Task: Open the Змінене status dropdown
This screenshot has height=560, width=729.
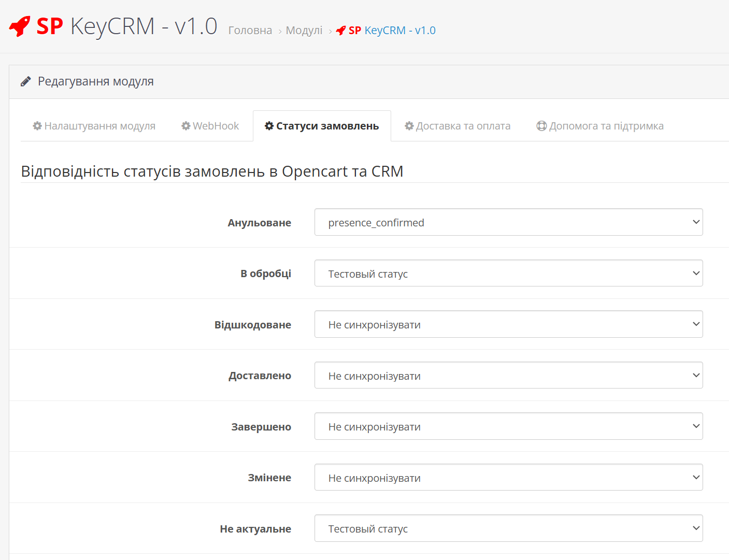Action: [508, 477]
